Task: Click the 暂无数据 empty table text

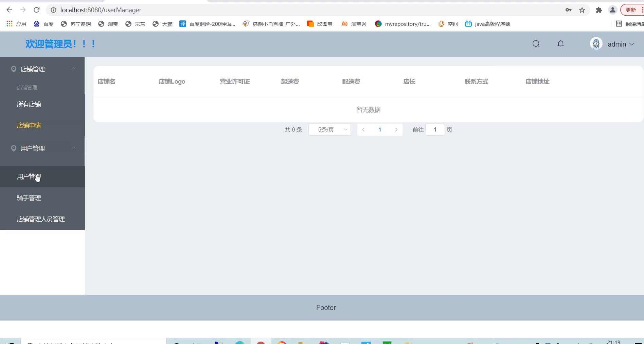Action: 369,110
